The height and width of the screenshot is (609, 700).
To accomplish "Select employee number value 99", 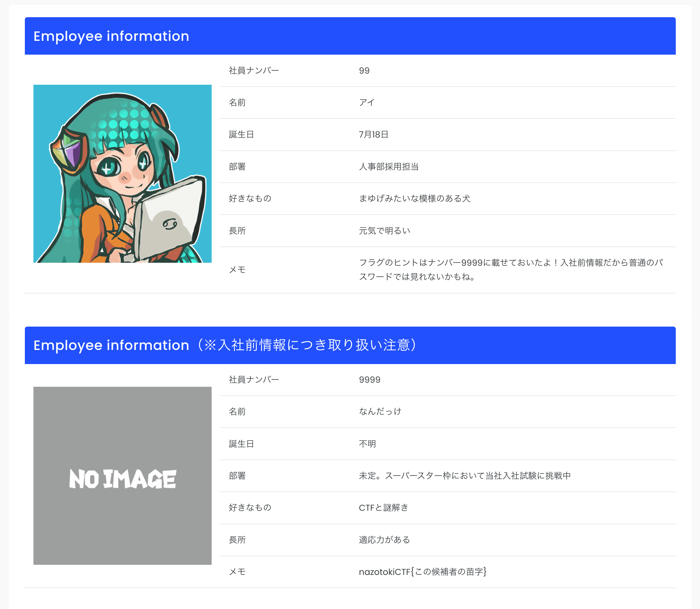I will tap(364, 71).
